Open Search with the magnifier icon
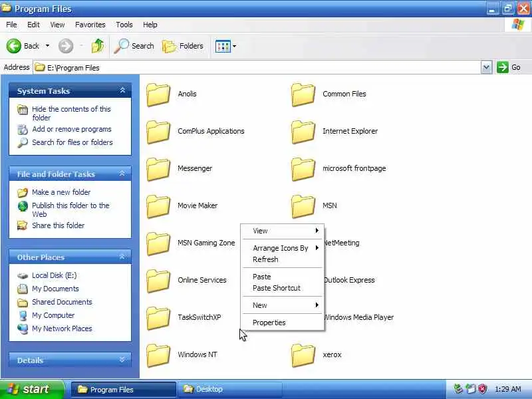Screen dimensions: 532x399 point(121,46)
